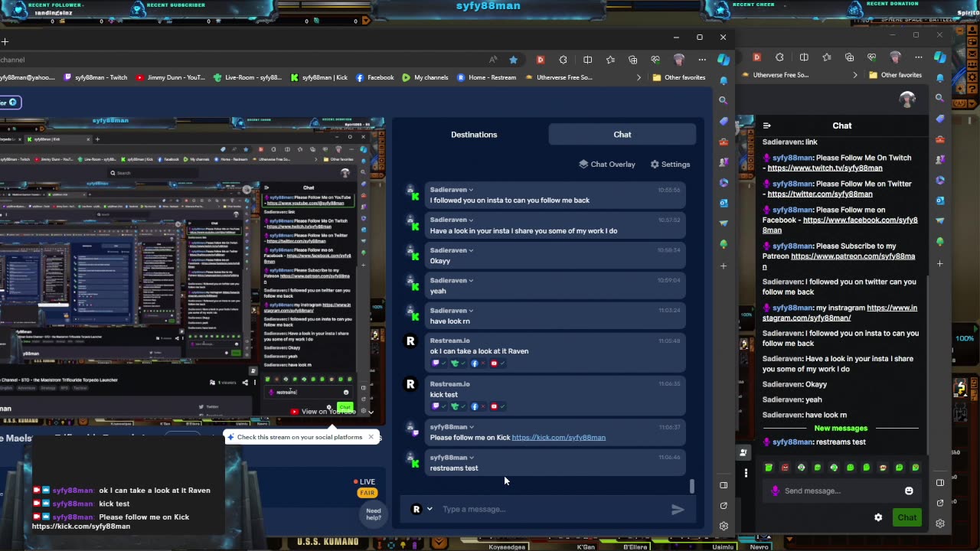The width and height of the screenshot is (980, 551).
Task: Open the twitch.tv/syfy88man link in Kick chat
Action: click(x=825, y=168)
